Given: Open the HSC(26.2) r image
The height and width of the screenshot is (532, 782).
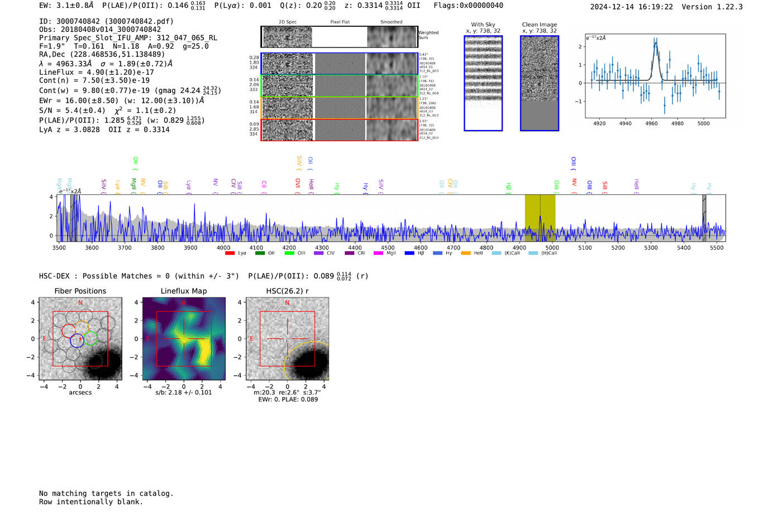Looking at the screenshot, I should point(287,339).
